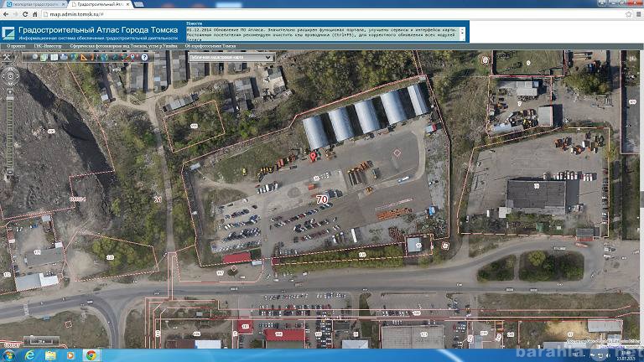Reload the page with refresh icon
The image size is (644, 362).
tap(25, 14)
